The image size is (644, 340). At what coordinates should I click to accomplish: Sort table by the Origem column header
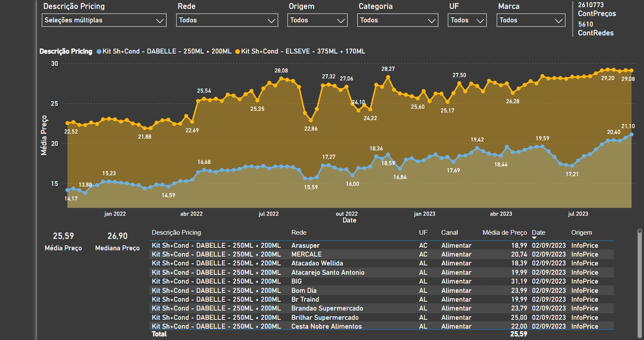click(582, 233)
